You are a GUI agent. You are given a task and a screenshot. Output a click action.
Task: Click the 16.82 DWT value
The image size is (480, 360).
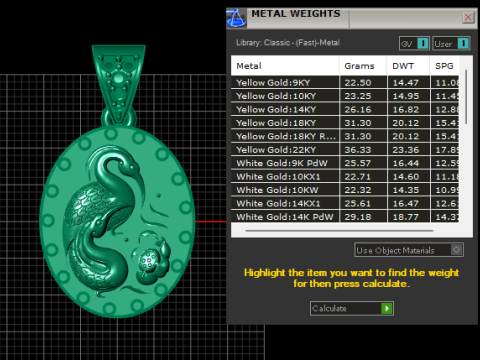point(406,109)
